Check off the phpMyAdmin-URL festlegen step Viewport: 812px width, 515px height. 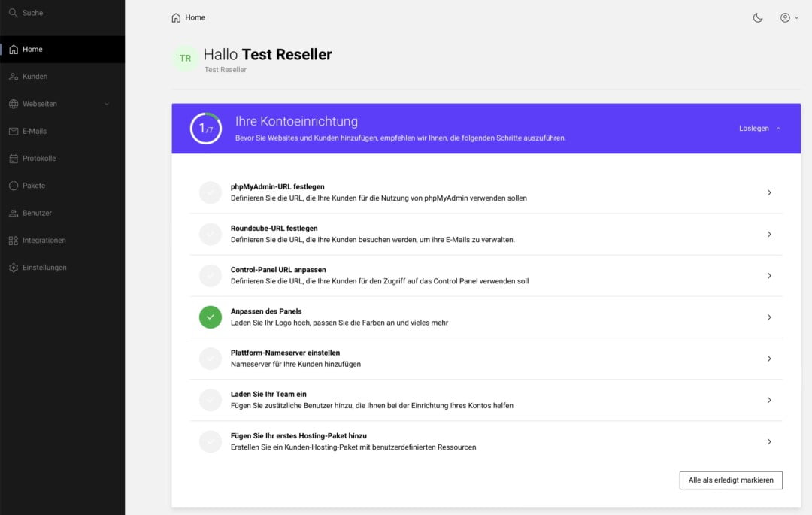point(211,192)
